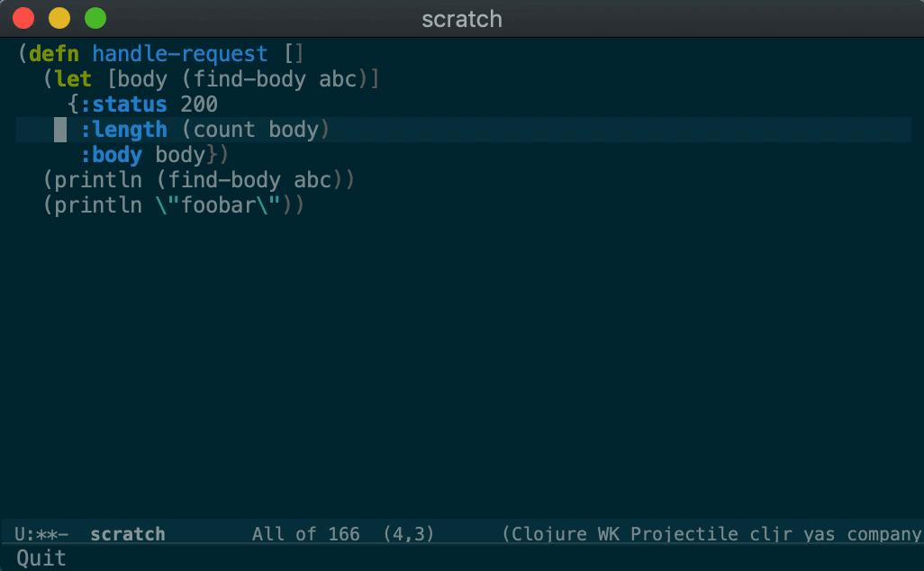Place cursor on the foobar string
This screenshot has width=924, height=571.
[218, 205]
